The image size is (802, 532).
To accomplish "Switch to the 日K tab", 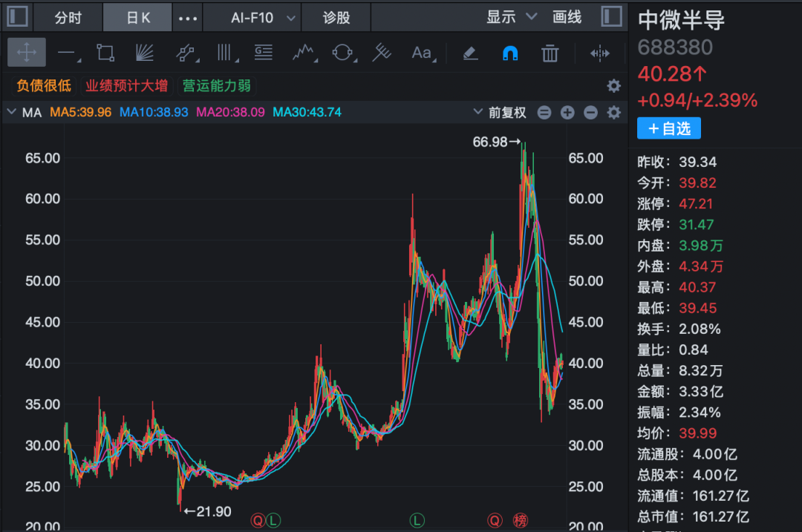I will coord(137,17).
